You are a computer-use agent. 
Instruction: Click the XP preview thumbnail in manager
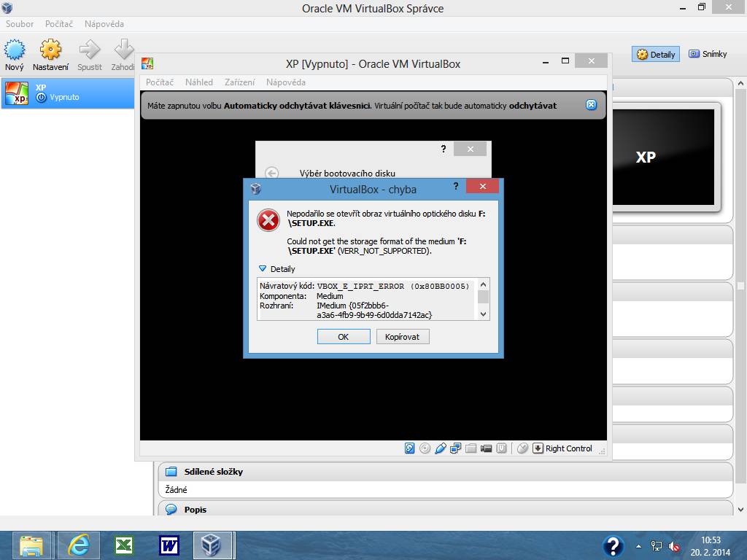pyautogui.click(x=663, y=157)
